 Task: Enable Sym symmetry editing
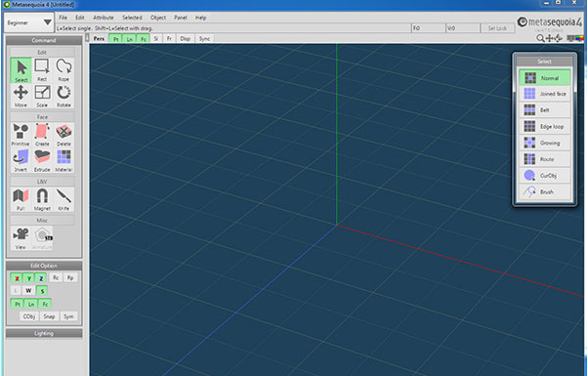click(x=68, y=316)
